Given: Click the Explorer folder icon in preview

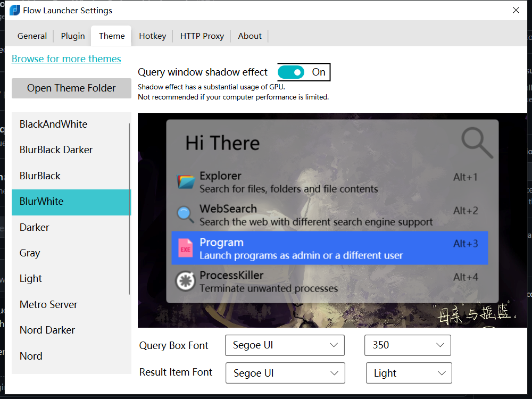Looking at the screenshot, I should (186, 182).
